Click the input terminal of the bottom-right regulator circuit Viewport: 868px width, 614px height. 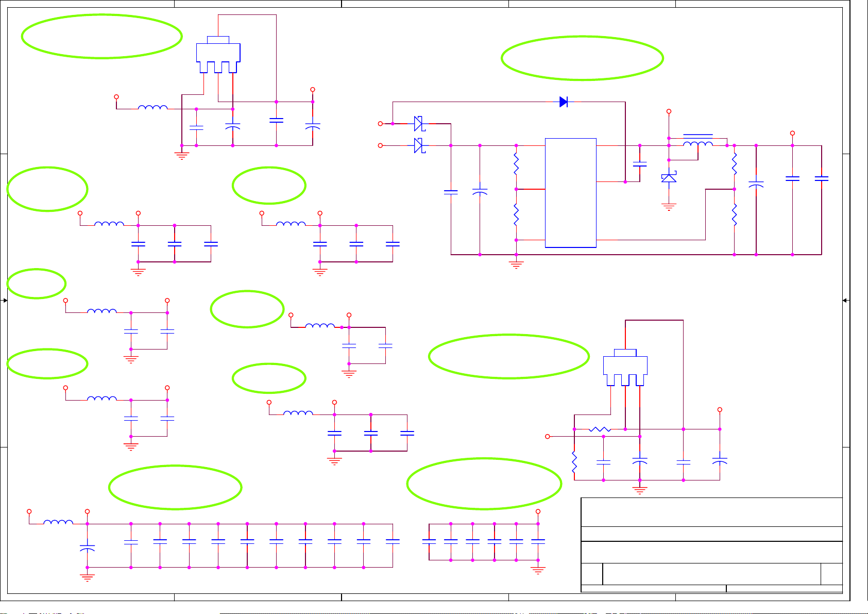coord(548,437)
